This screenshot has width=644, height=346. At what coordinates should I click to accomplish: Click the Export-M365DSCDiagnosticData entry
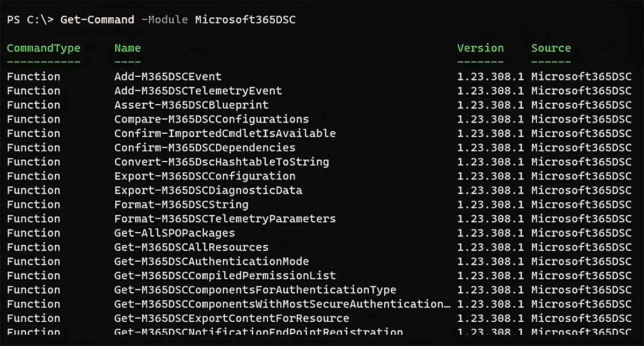(208, 190)
